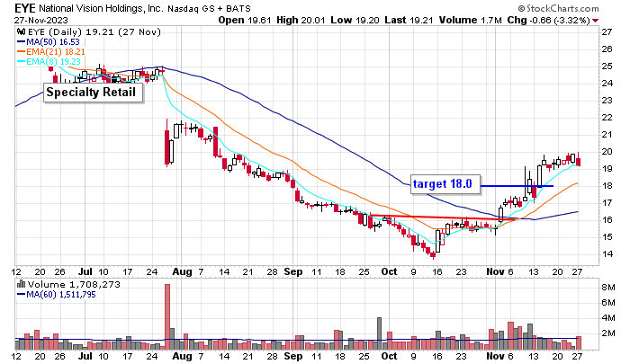Image resolution: width=630 pixels, height=364 pixels.
Task: Click the Aug label under the volume panel
Action: pos(182,356)
